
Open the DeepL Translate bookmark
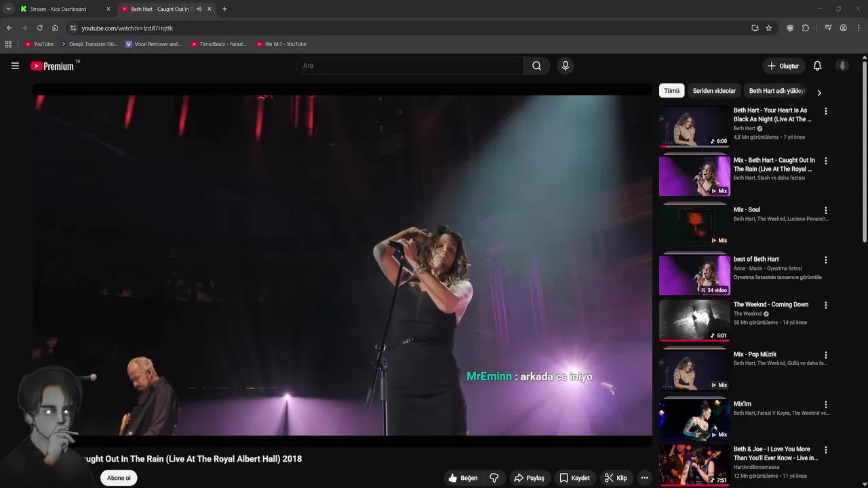point(89,44)
